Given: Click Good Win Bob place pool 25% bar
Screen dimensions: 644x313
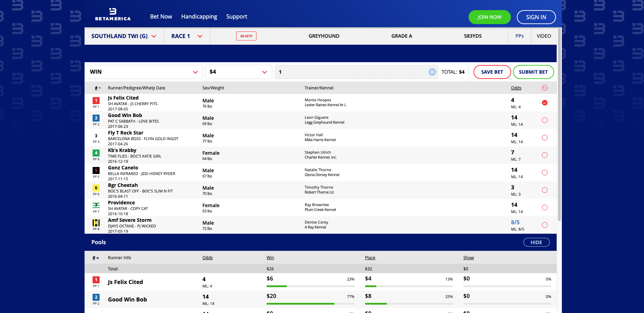Looking at the screenshot, I should [x=409, y=304].
